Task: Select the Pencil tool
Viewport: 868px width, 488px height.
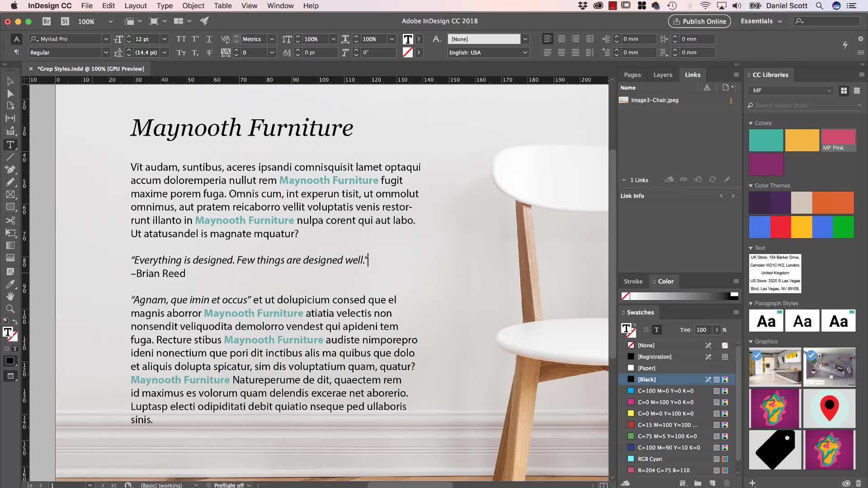Action: pyautogui.click(x=10, y=182)
